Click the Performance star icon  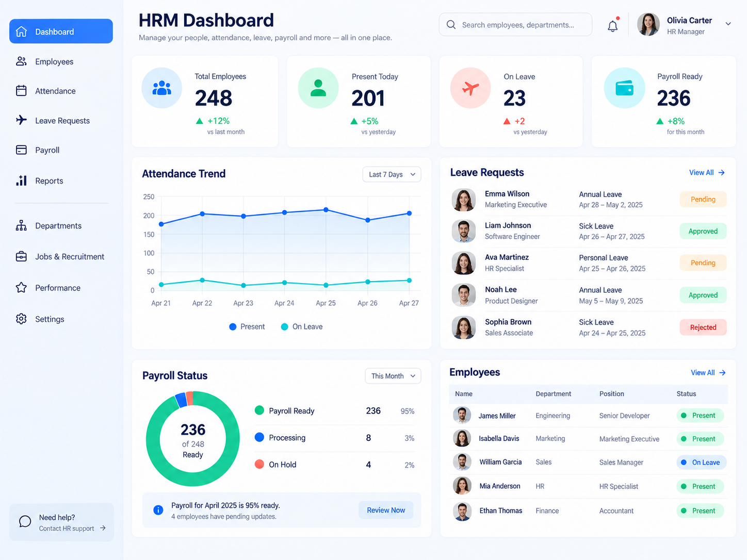[x=21, y=287]
